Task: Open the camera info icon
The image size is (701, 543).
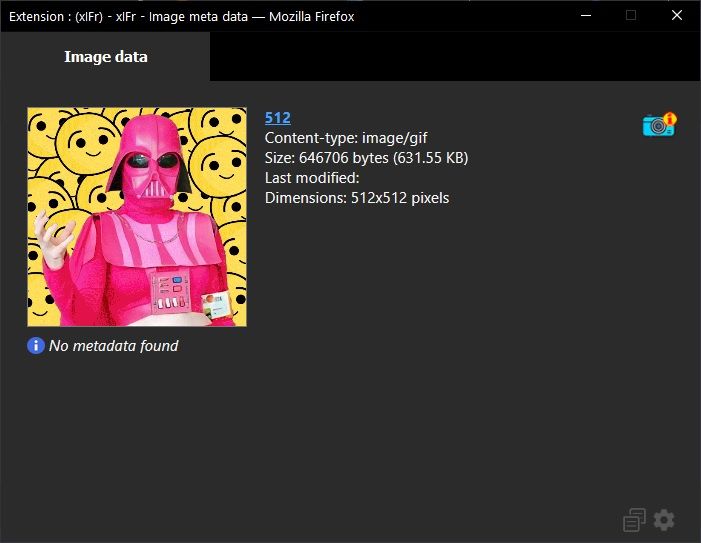Action: point(659,124)
